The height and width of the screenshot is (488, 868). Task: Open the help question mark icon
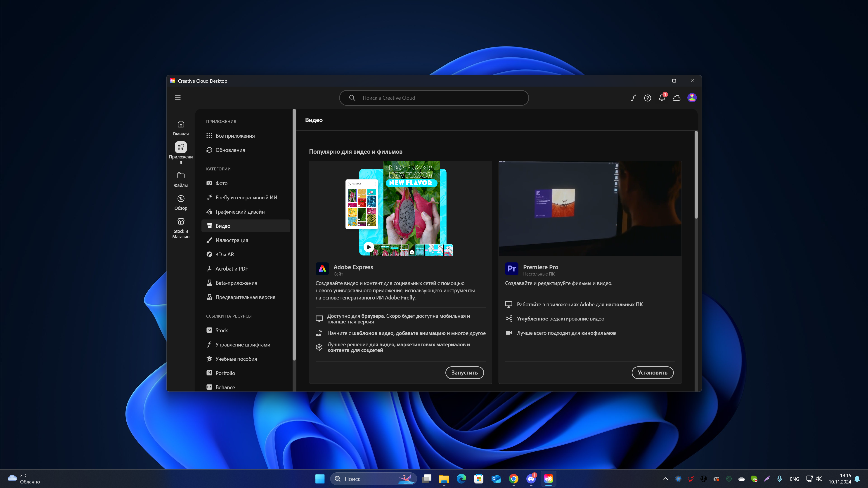point(647,98)
